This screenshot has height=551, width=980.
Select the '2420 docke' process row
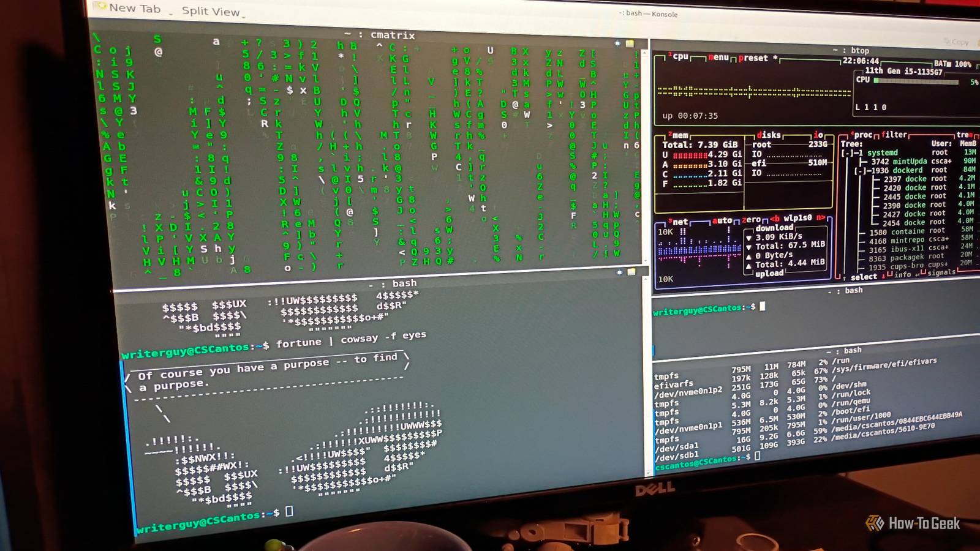coord(925,187)
